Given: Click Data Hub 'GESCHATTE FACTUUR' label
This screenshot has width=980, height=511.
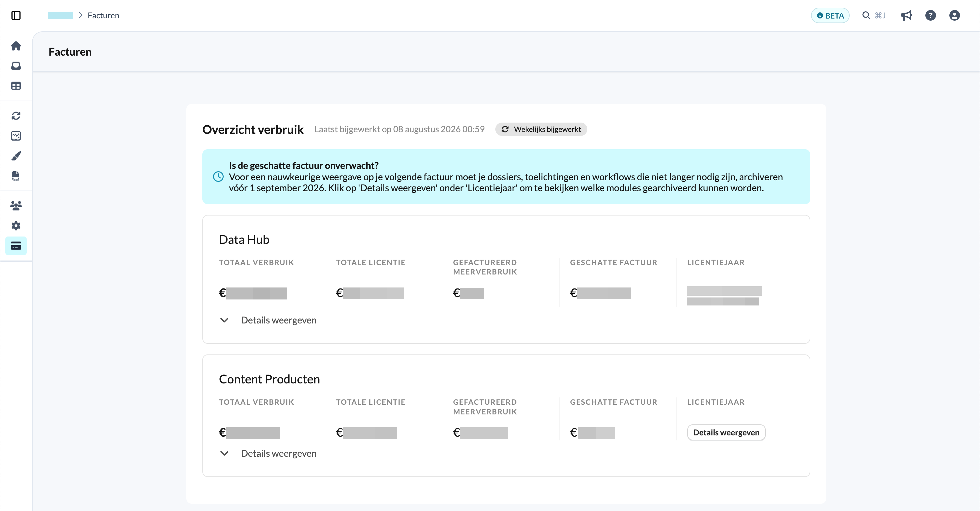Looking at the screenshot, I should coord(614,262).
